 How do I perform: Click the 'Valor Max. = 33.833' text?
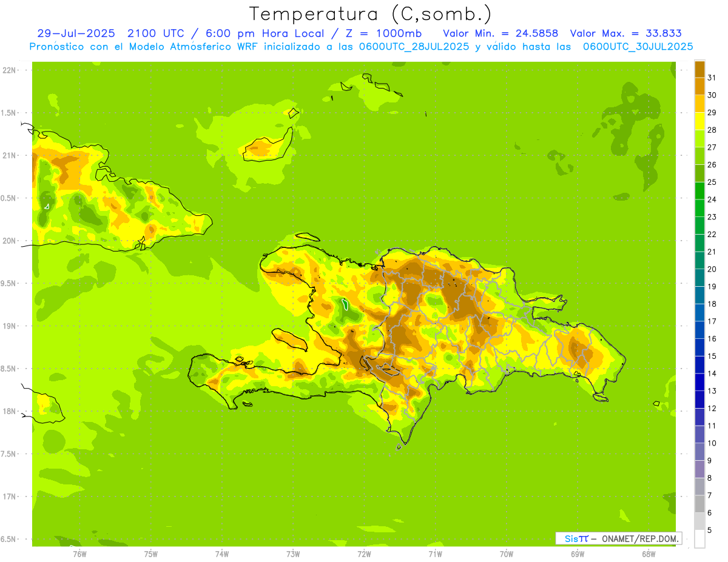click(x=625, y=33)
